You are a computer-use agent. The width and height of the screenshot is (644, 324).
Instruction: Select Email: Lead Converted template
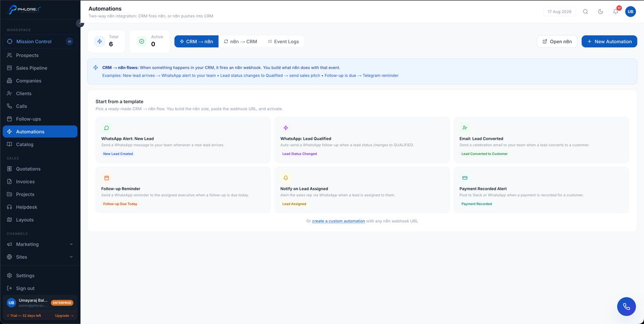coord(541,140)
